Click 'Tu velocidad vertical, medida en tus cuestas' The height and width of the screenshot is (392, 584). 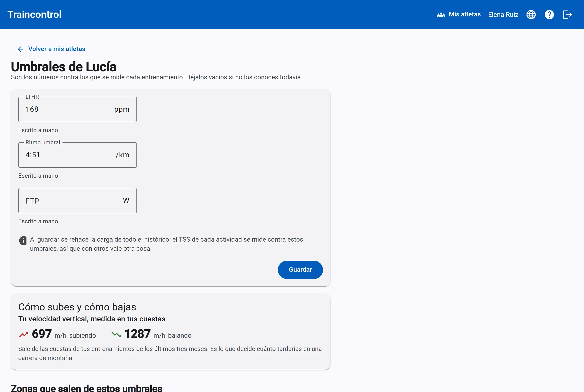92,319
